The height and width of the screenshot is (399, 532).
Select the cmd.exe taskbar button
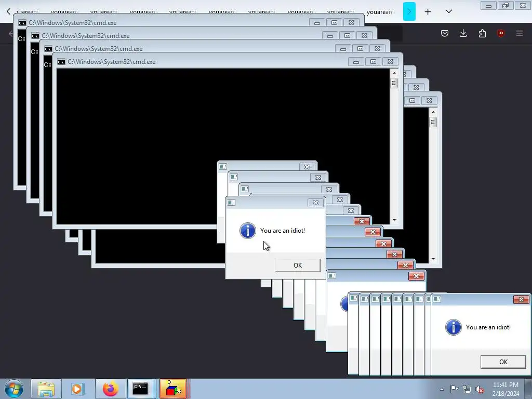point(140,389)
